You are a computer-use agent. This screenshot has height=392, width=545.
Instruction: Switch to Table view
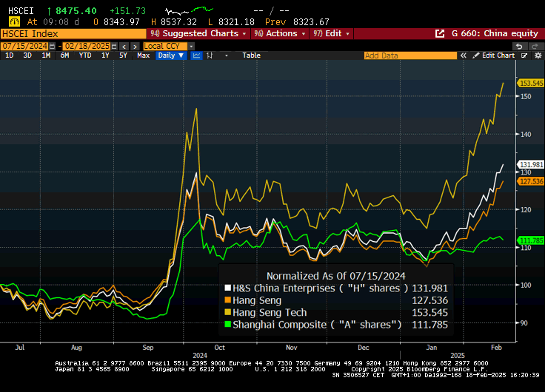point(251,55)
